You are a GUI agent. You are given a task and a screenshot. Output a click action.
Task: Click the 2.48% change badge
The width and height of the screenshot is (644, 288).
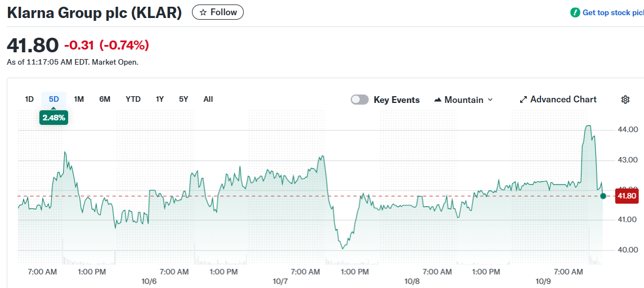(x=54, y=118)
